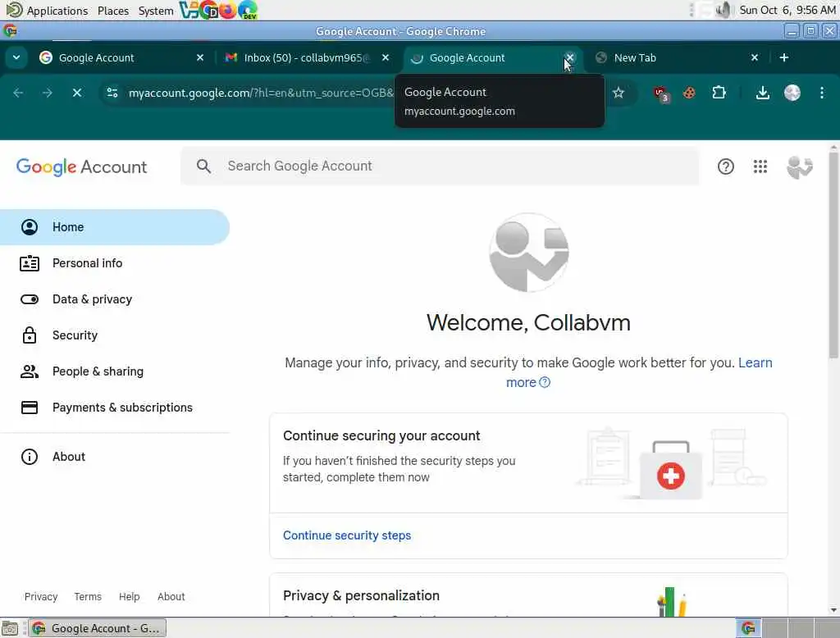
Task: Open uBlock extension with badge 3
Action: coord(662,93)
